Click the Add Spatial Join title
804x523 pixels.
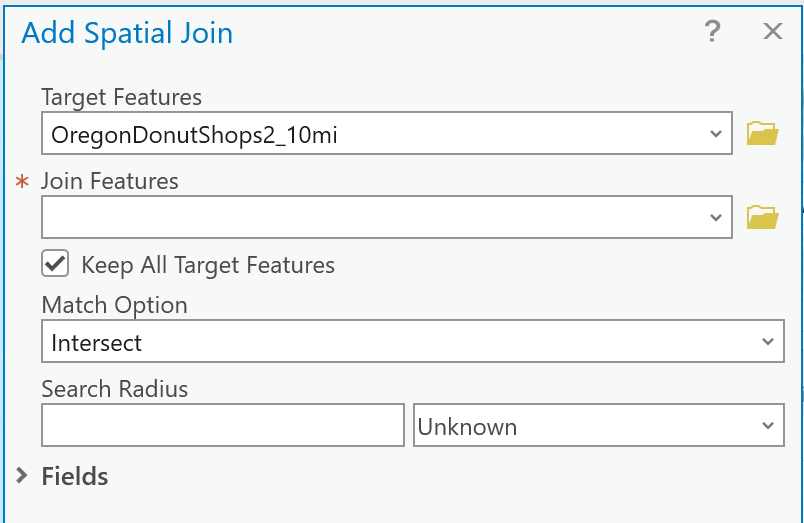coord(127,33)
